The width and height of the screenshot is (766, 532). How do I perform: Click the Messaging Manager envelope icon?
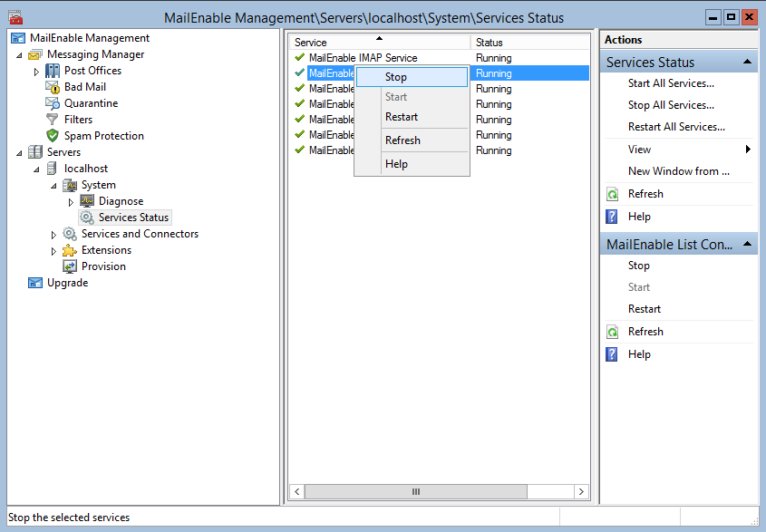[35, 54]
